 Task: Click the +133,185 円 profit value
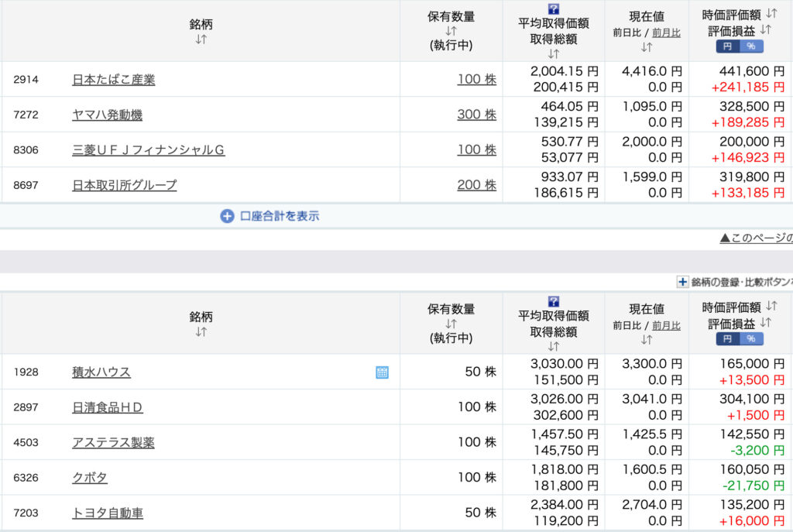click(x=748, y=193)
